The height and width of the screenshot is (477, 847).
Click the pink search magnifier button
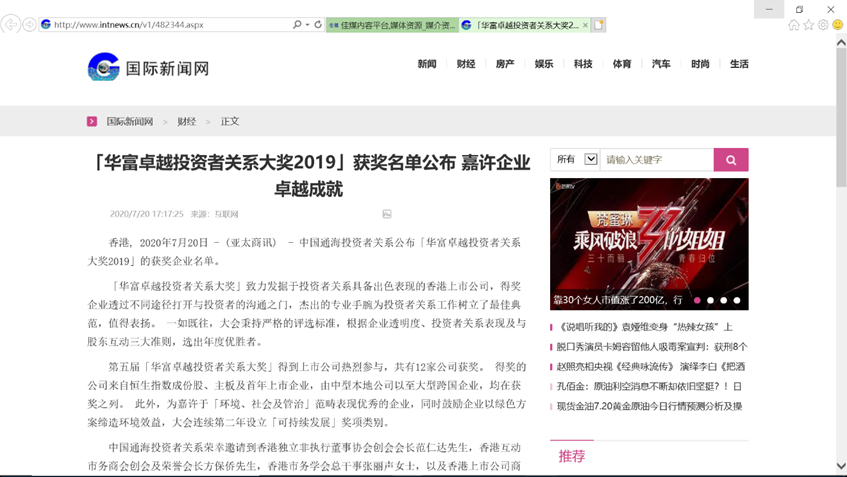tap(731, 160)
